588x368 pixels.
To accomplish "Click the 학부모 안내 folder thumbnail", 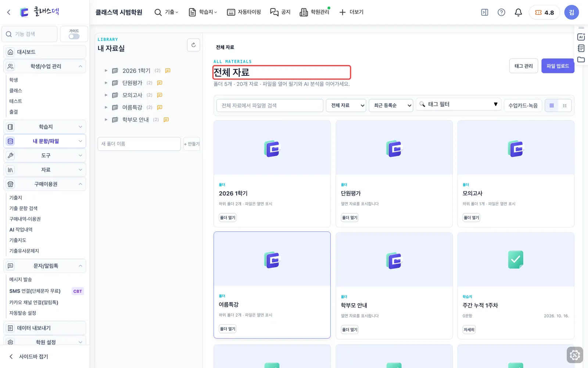I will (x=394, y=260).
